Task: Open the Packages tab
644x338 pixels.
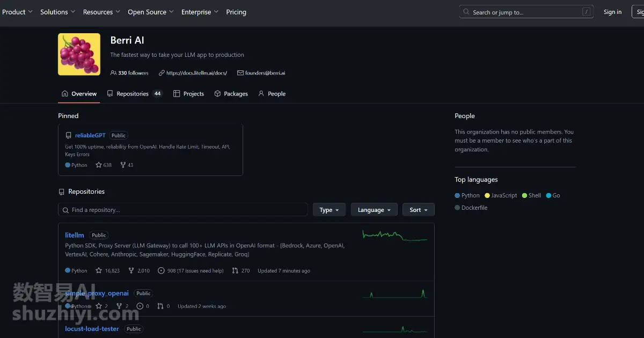Action: click(x=231, y=93)
